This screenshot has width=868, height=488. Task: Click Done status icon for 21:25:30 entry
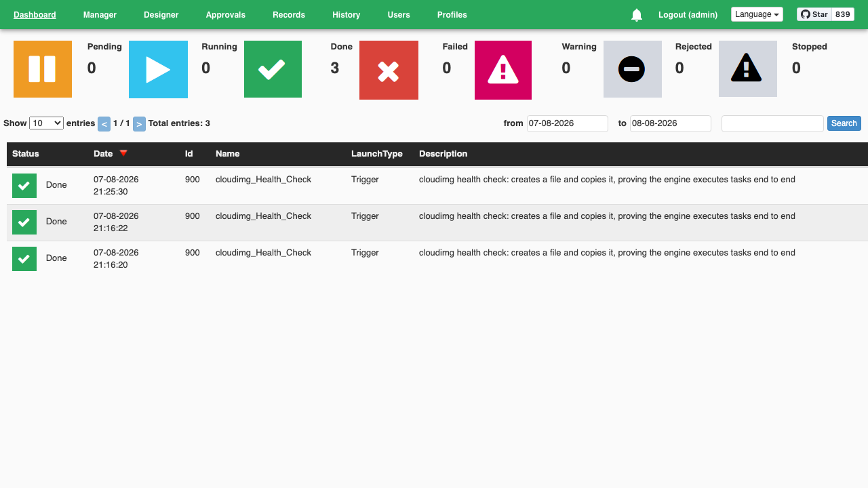pos(24,185)
